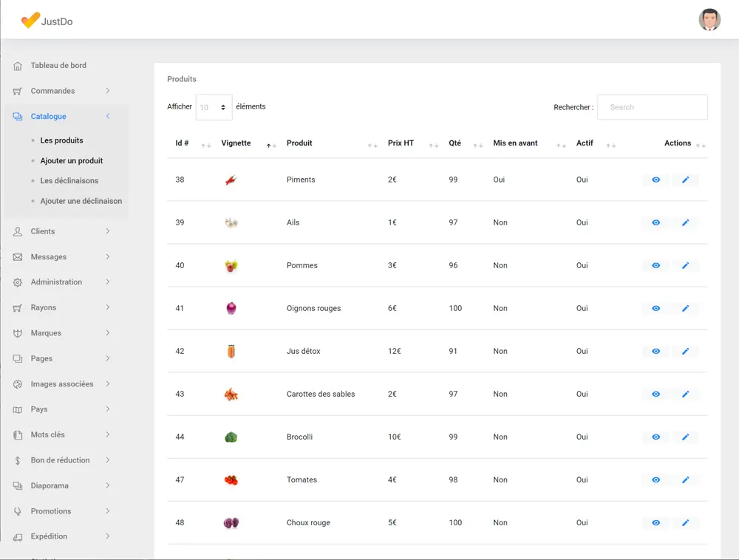Viewport: 739px width, 560px height.
Task: Click the Tableau de bord home icon
Action: [x=18, y=66]
